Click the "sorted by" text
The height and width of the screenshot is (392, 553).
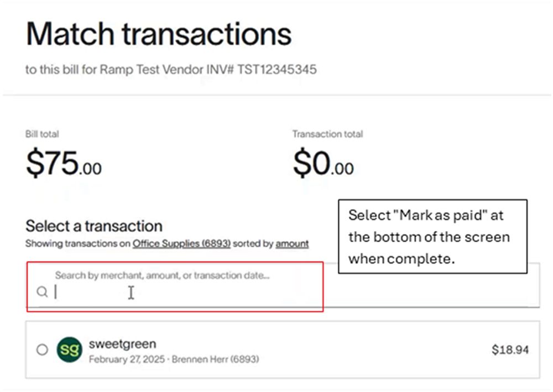(253, 243)
